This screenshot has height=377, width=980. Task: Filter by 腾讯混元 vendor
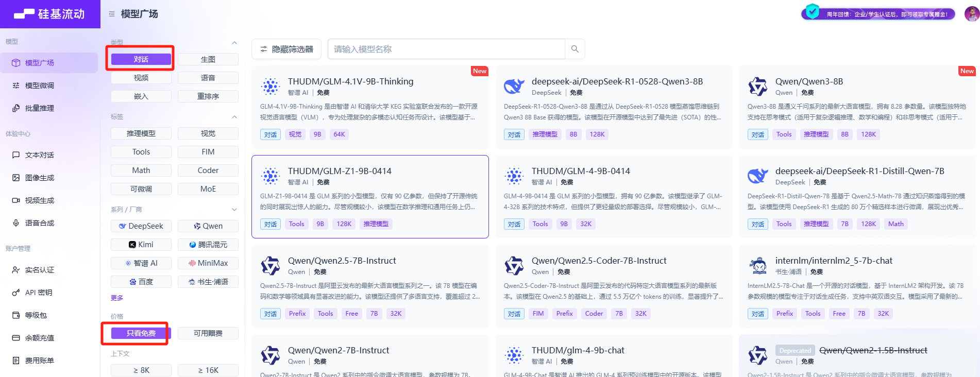(x=208, y=245)
